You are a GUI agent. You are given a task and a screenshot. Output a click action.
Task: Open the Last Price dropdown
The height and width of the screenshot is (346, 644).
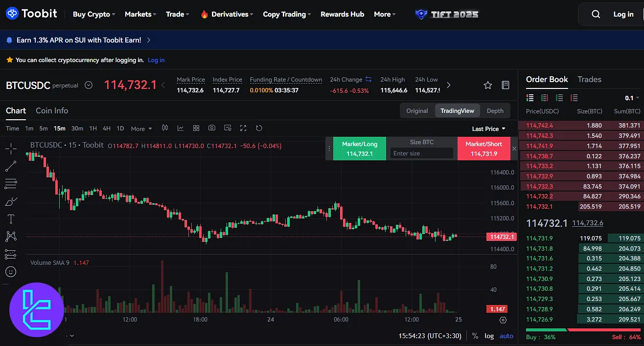[x=488, y=129]
